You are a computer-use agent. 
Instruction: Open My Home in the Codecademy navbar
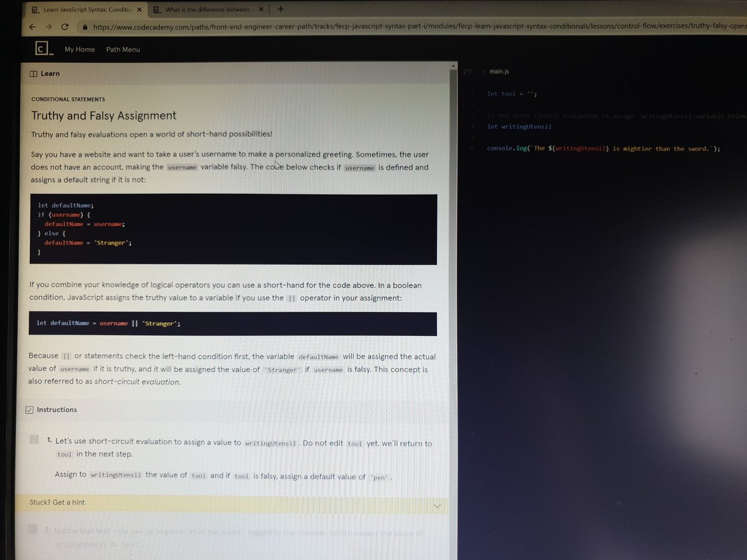point(80,50)
